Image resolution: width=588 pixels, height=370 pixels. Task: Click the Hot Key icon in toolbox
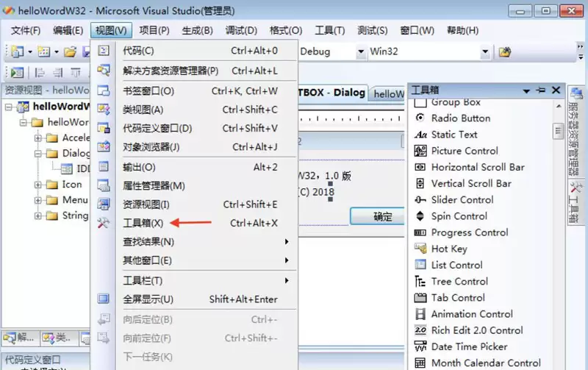pos(420,249)
